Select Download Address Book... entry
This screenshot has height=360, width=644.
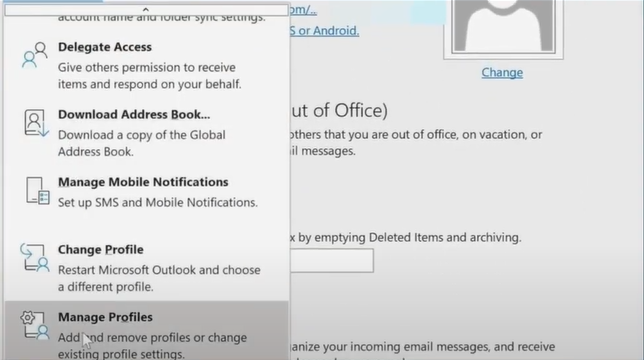pos(147,133)
